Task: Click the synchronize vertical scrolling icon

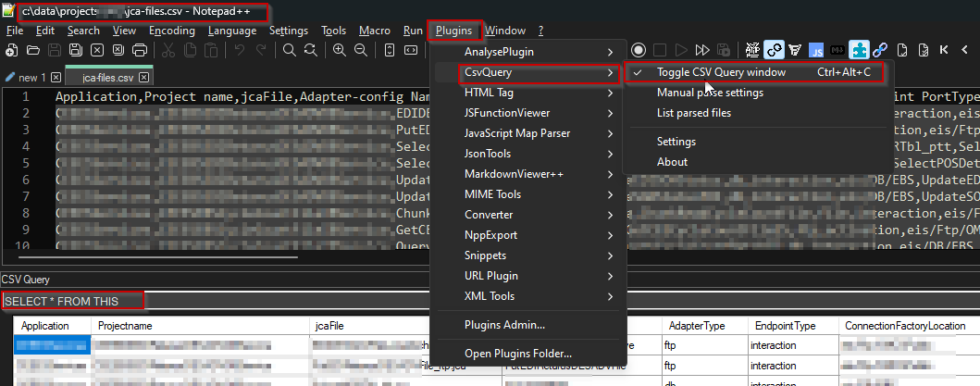Action: (390, 50)
